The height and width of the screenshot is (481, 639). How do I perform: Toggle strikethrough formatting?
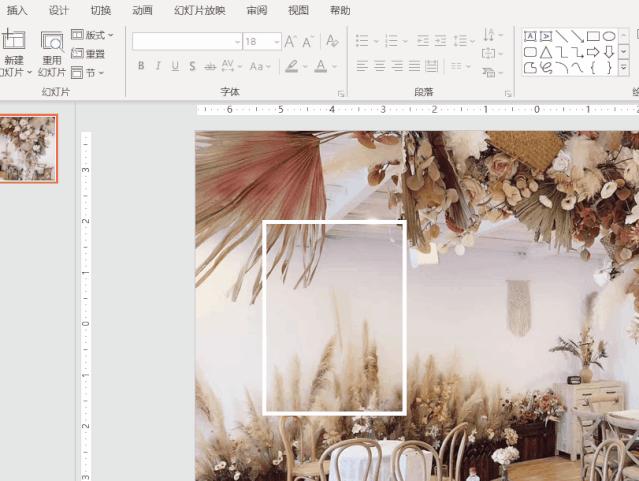click(x=209, y=66)
